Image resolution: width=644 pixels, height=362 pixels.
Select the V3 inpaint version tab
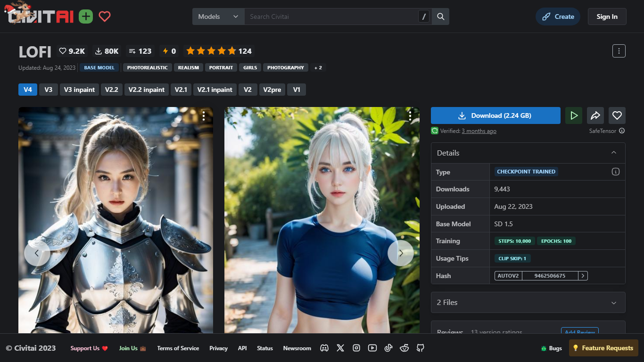point(79,90)
